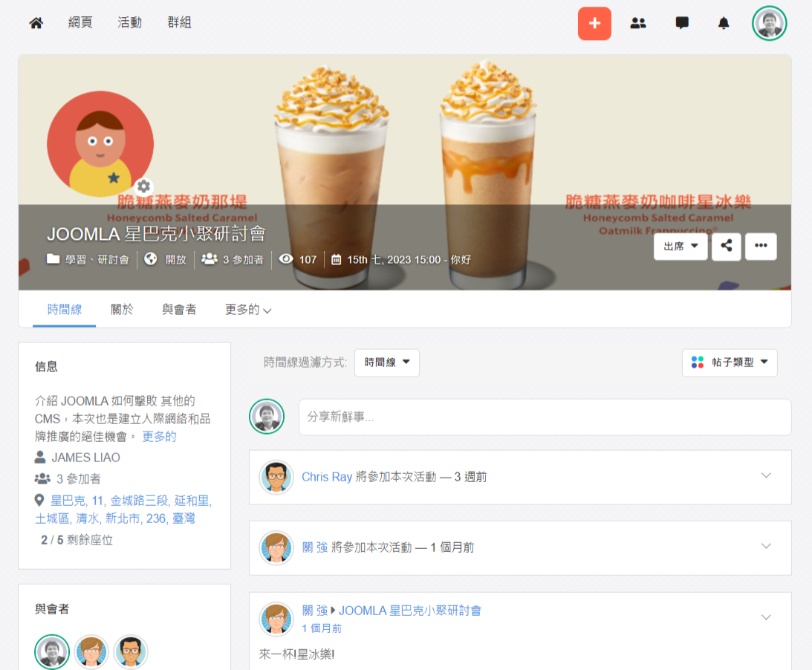Open the 帖子類型 dropdown

(x=730, y=362)
